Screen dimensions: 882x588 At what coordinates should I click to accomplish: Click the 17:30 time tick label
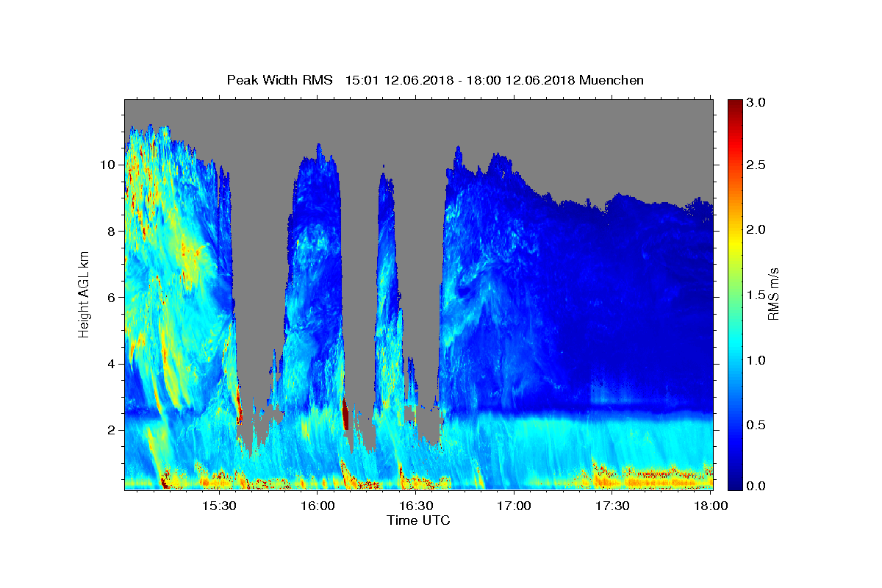612,506
